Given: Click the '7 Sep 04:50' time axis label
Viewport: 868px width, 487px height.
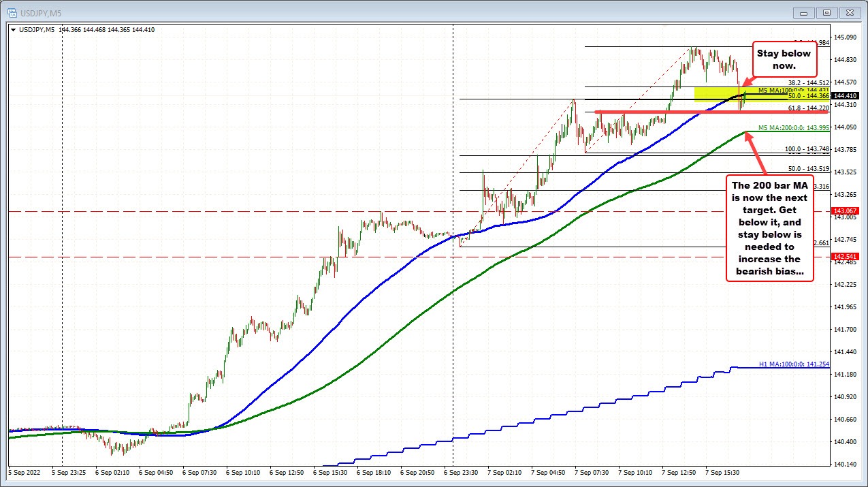Looking at the screenshot, I should 548,471.
